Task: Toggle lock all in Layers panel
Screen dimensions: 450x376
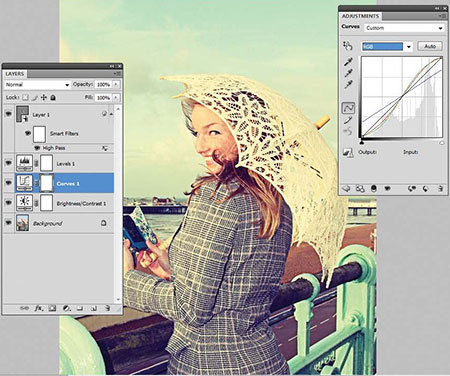Action: click(x=53, y=97)
